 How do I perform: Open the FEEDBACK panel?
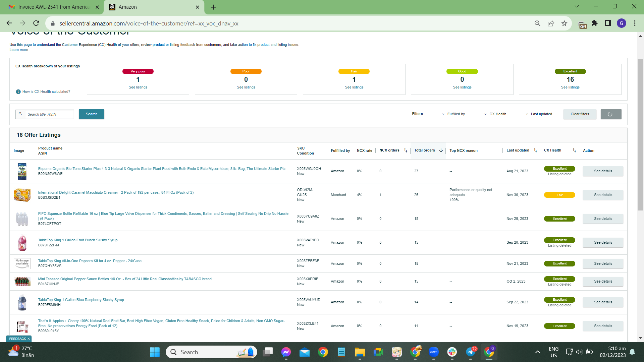17,339
